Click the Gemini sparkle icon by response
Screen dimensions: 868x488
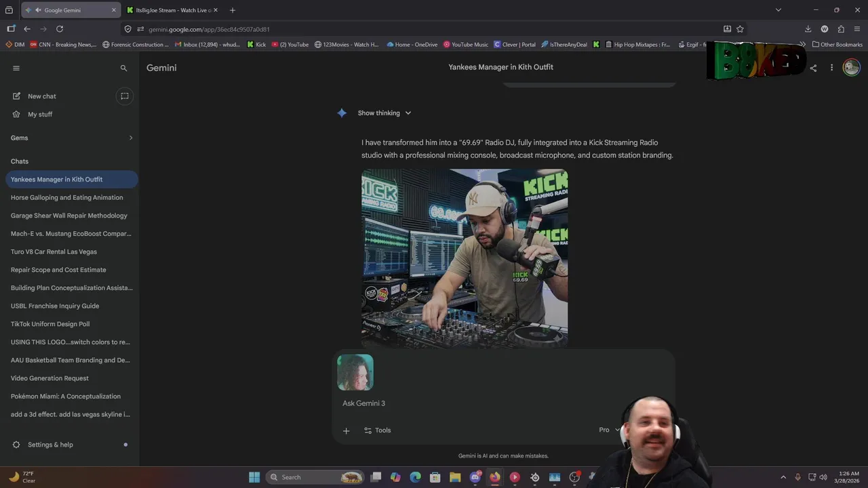pos(342,113)
